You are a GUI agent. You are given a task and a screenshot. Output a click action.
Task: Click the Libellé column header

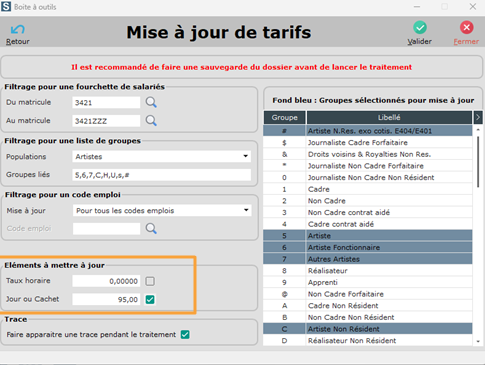coord(389,117)
